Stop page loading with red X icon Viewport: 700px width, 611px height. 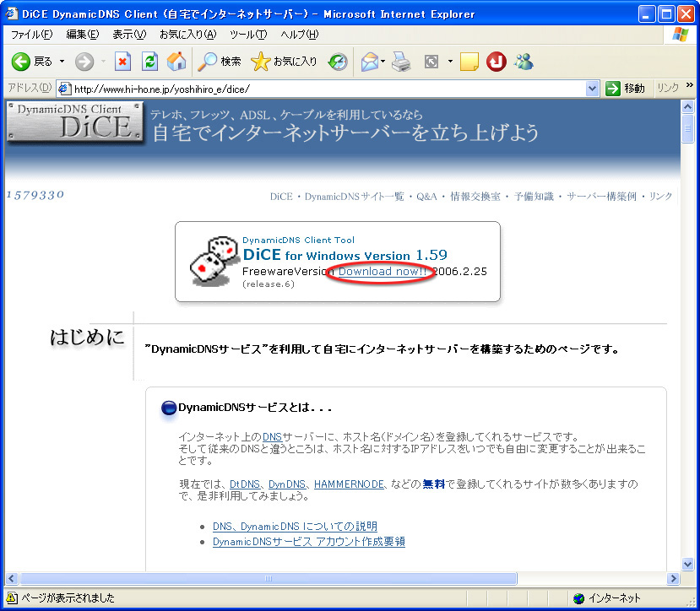click(122, 62)
